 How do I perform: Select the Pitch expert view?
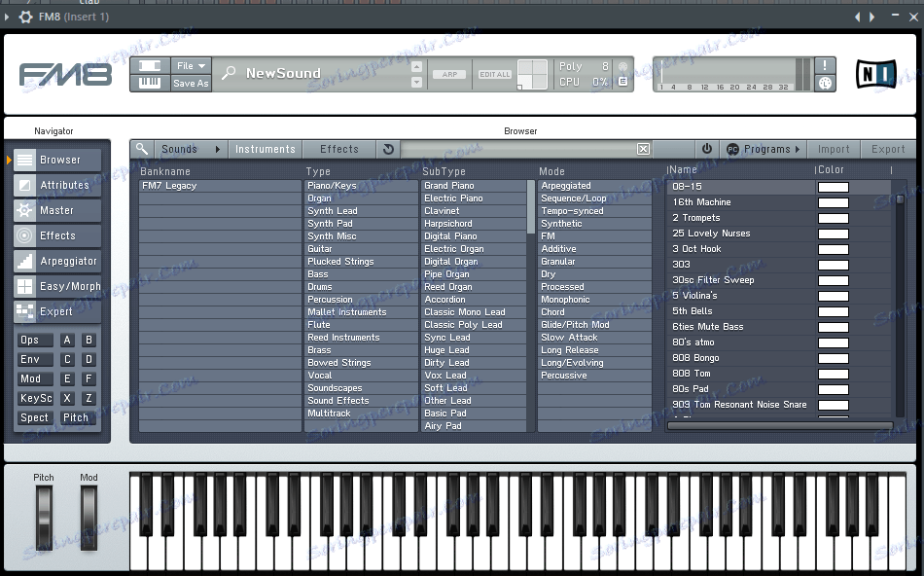tap(76, 418)
